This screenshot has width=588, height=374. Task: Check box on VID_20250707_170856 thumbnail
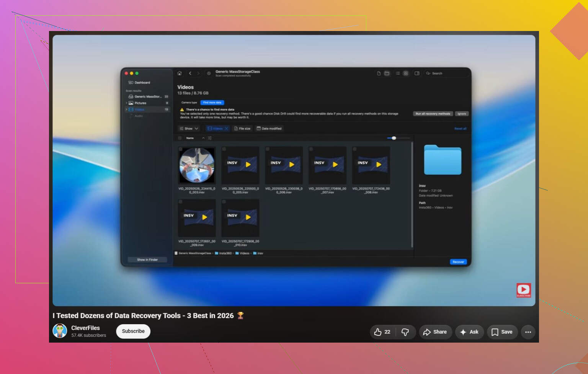[x=311, y=149]
